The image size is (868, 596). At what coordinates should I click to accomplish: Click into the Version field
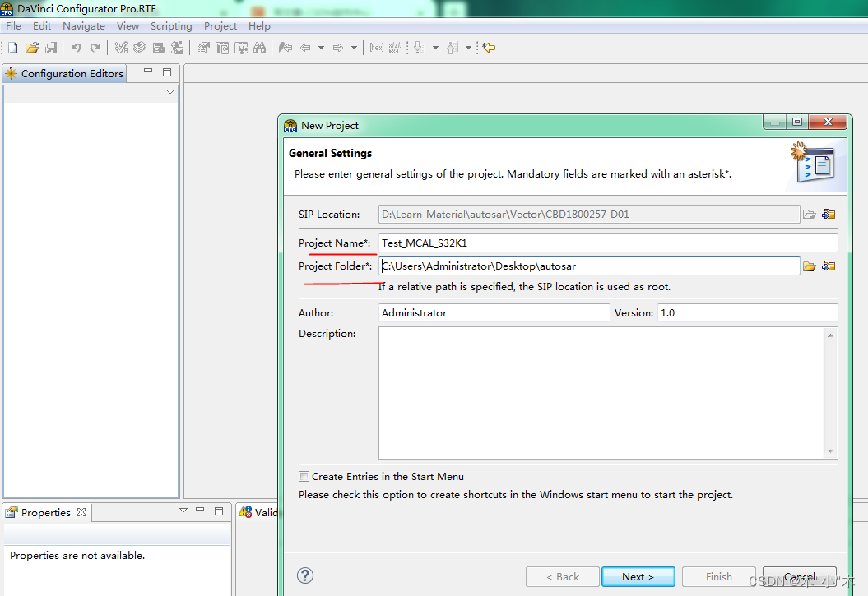point(747,313)
